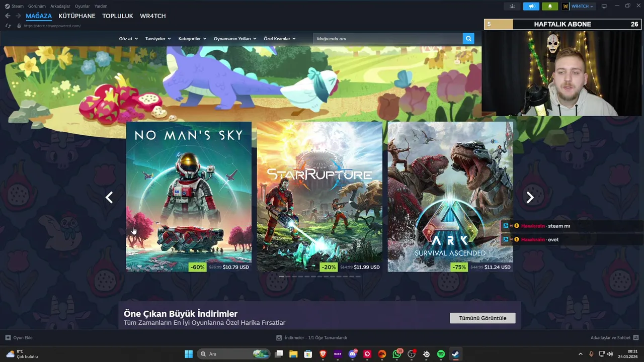This screenshot has height=362, width=644.
Task: Click the Tümünü Görüntüle button
Action: pos(482,318)
